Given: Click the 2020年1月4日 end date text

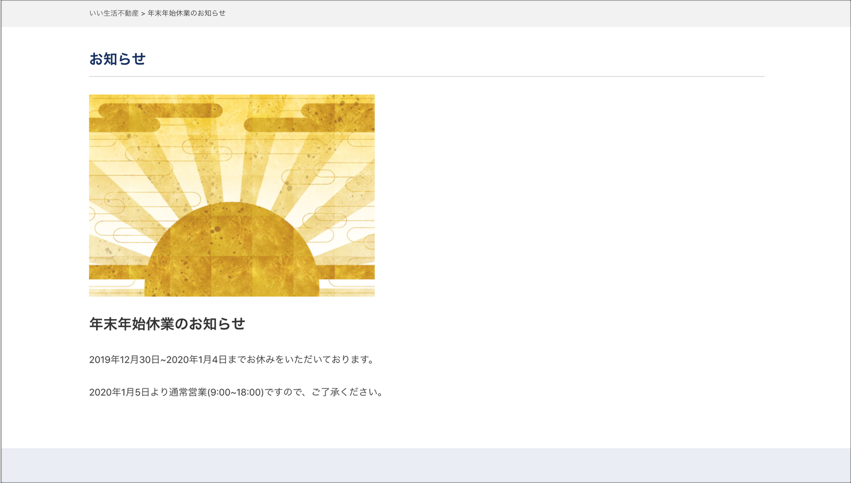Looking at the screenshot, I should (196, 360).
